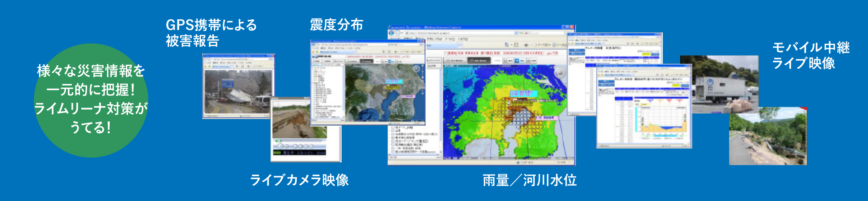Screen dimensions: 868x201
Task: Click the yellow button in the river level window
Action: 676,85
